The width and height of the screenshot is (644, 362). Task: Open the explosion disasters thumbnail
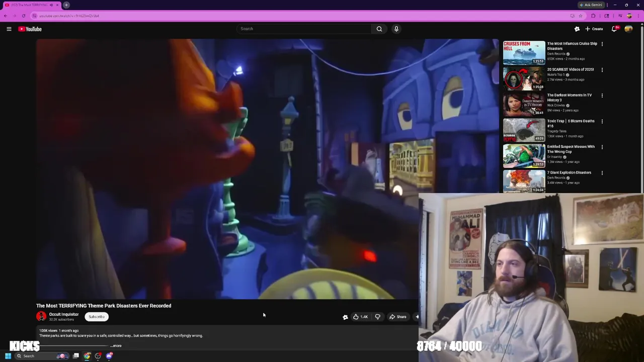click(524, 181)
